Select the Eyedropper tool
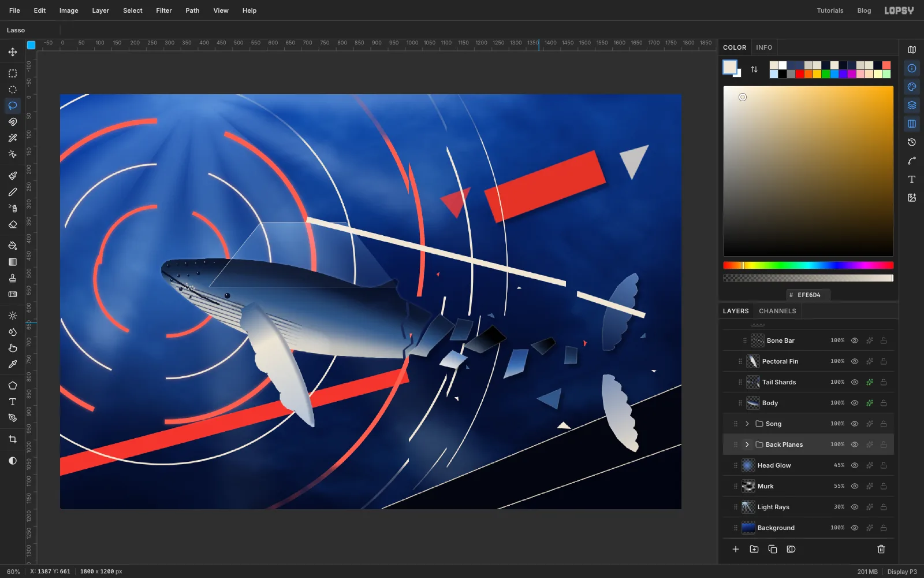Image resolution: width=924 pixels, height=578 pixels. coord(13,364)
